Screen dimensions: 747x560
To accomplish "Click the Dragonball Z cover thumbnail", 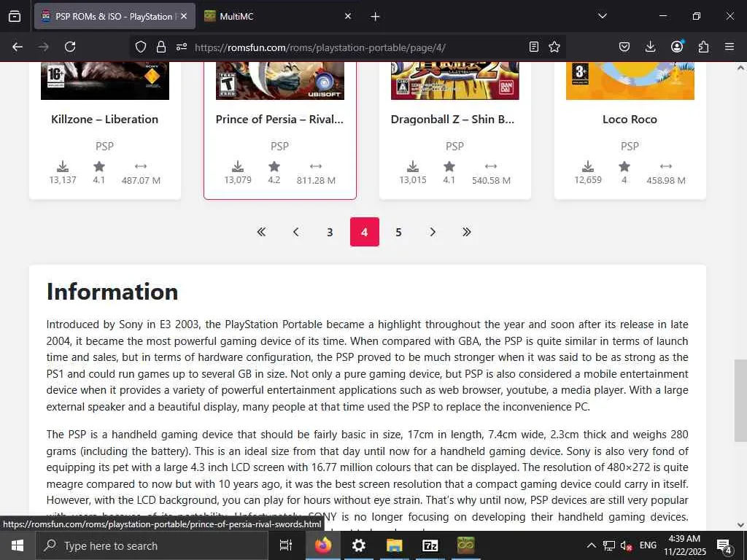I will 455,81.
